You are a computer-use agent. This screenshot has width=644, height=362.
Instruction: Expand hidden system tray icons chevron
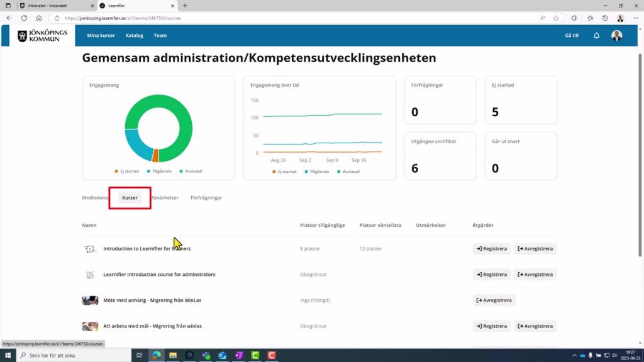coord(574,355)
